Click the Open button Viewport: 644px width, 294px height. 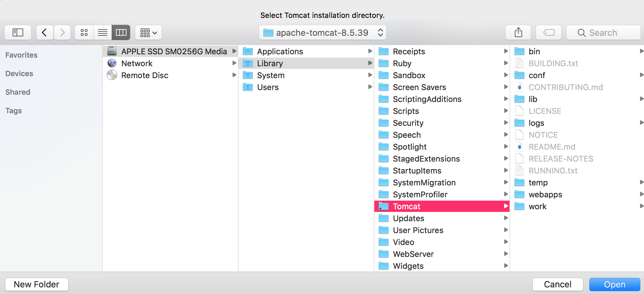click(615, 284)
